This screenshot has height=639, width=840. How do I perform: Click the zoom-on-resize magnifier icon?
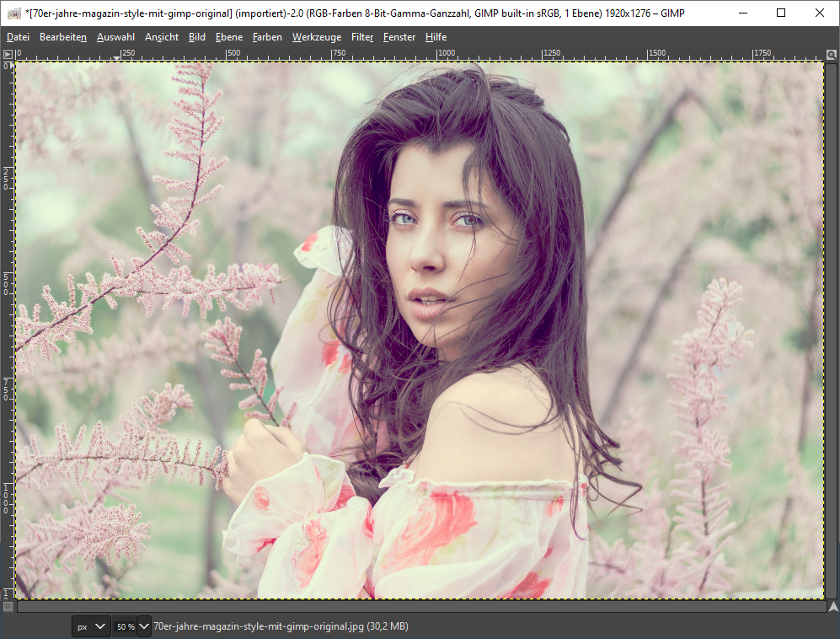coord(832,54)
